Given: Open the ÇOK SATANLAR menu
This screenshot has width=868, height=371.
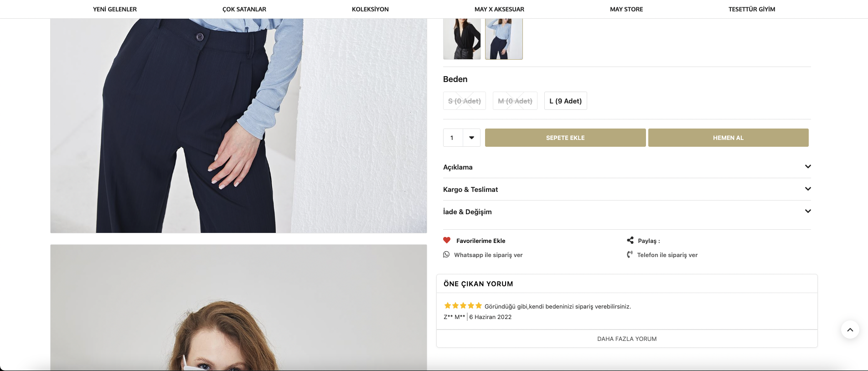Looking at the screenshot, I should tap(244, 9).
